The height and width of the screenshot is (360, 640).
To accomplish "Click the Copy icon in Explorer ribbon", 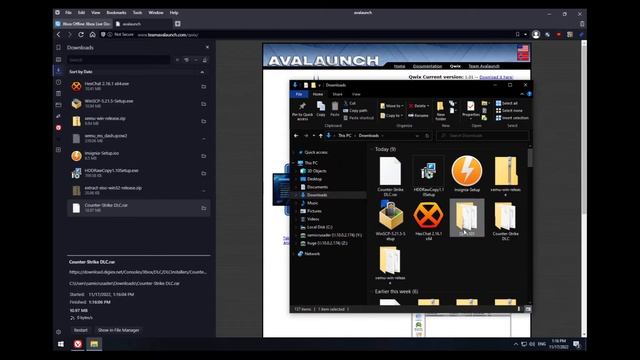I will pos(321,107).
